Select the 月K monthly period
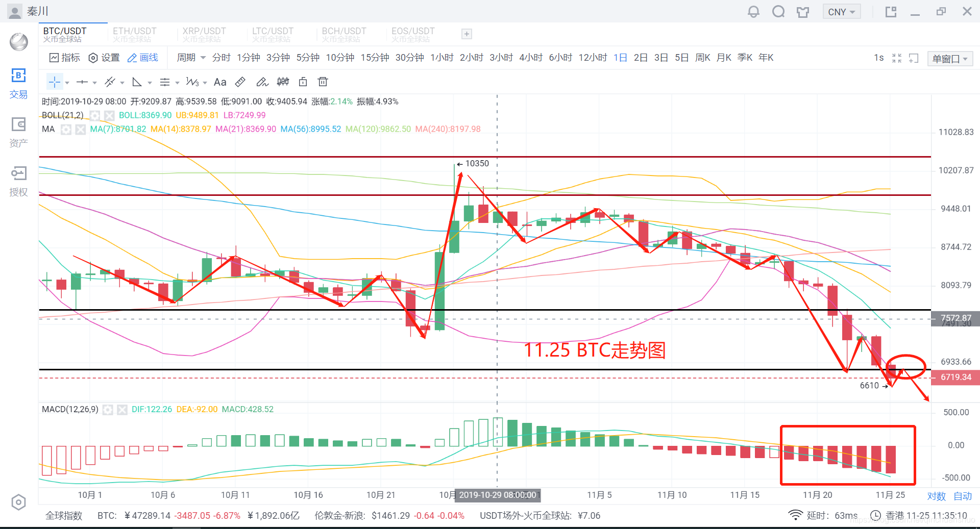 (x=724, y=58)
